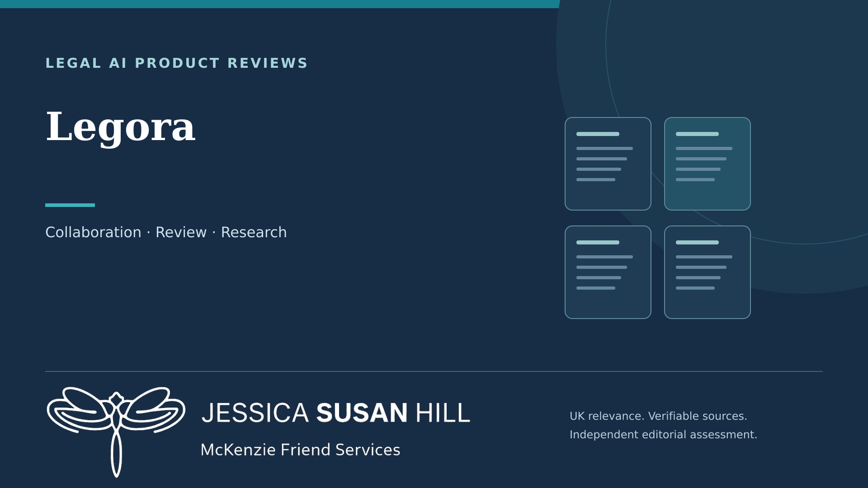Screen dimensions: 868x488
Task: Click 'McKenzie Friend Services' text
Action: coord(300,450)
